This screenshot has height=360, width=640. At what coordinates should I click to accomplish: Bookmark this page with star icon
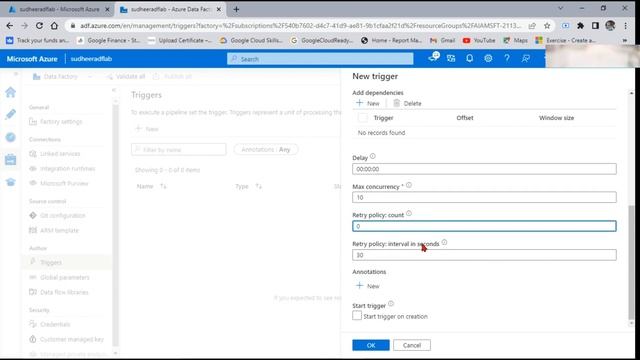547,26
